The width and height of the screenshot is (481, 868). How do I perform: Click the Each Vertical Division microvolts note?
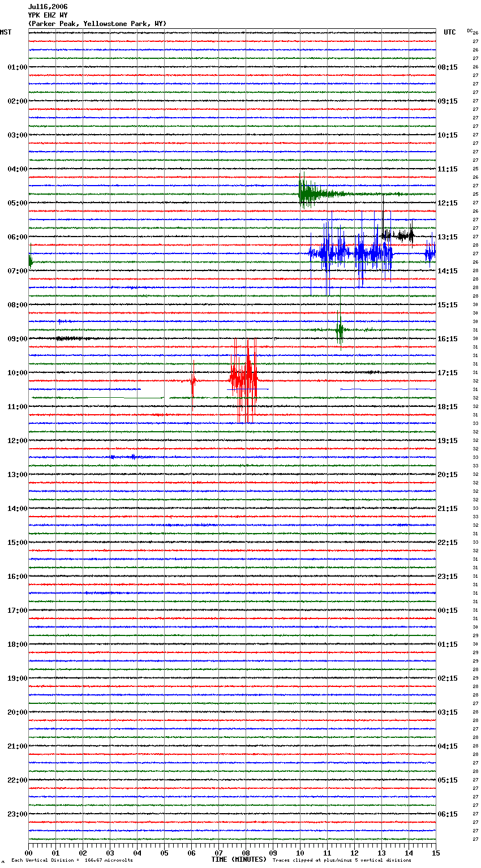pos(72,861)
